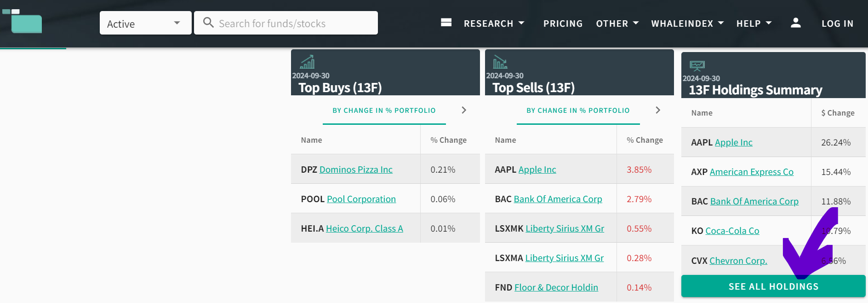
Task: Advance Top Sells tabs with right chevron
Action: tap(658, 110)
